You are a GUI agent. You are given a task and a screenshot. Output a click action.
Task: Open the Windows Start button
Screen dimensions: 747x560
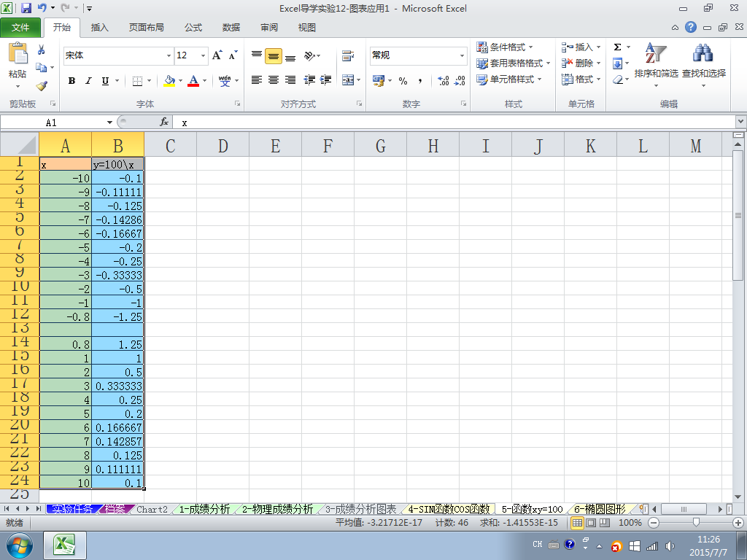(20, 545)
